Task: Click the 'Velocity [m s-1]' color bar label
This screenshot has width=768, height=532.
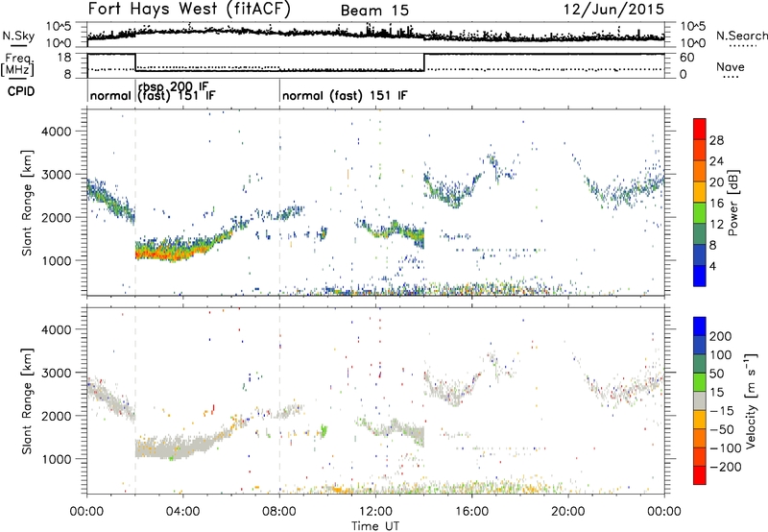Action: tap(751, 400)
